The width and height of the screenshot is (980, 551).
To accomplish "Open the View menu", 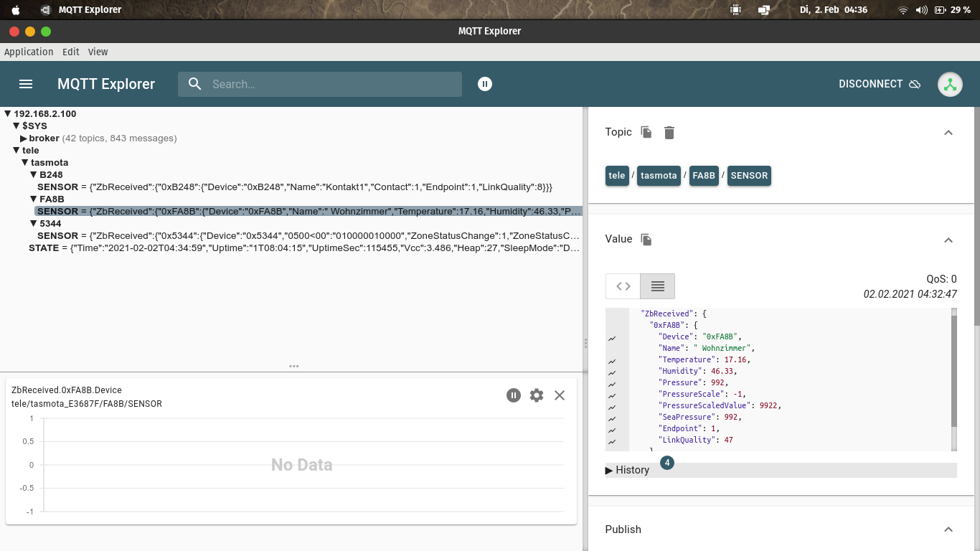I will point(98,52).
